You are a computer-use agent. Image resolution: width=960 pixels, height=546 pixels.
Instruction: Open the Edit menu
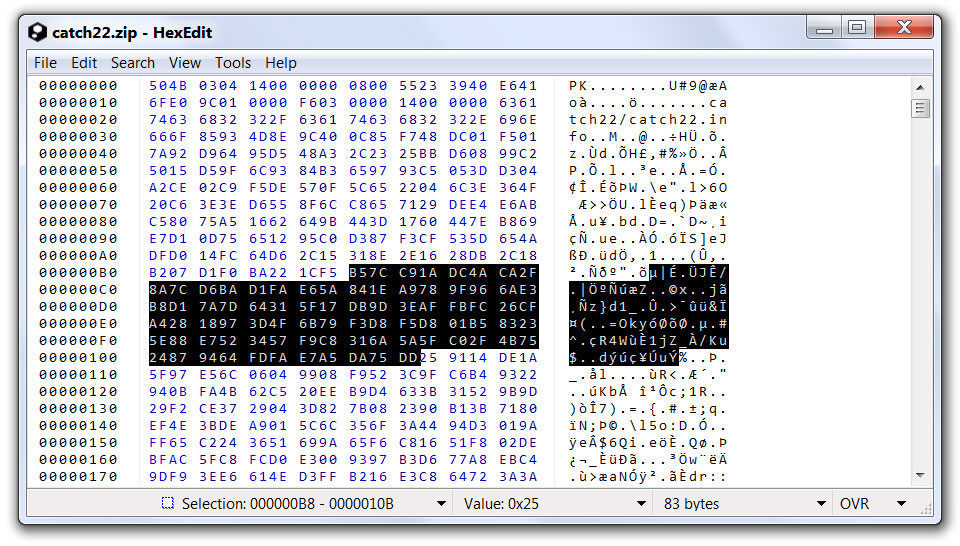pos(84,62)
